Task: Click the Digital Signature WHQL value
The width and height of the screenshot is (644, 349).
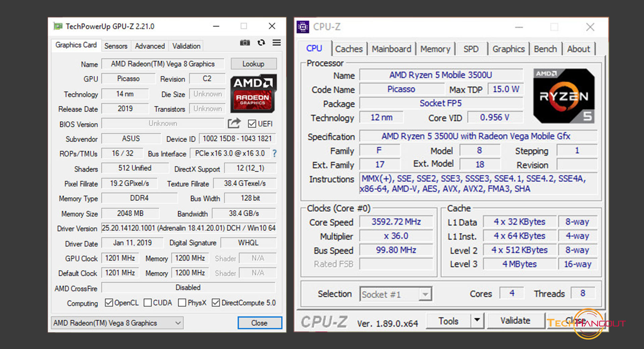Action: click(x=248, y=243)
